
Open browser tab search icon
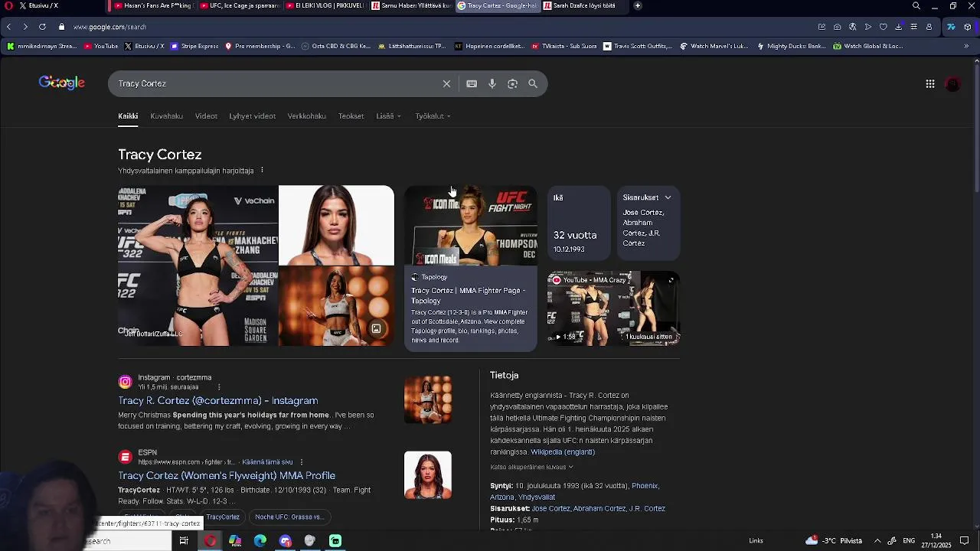click(916, 5)
